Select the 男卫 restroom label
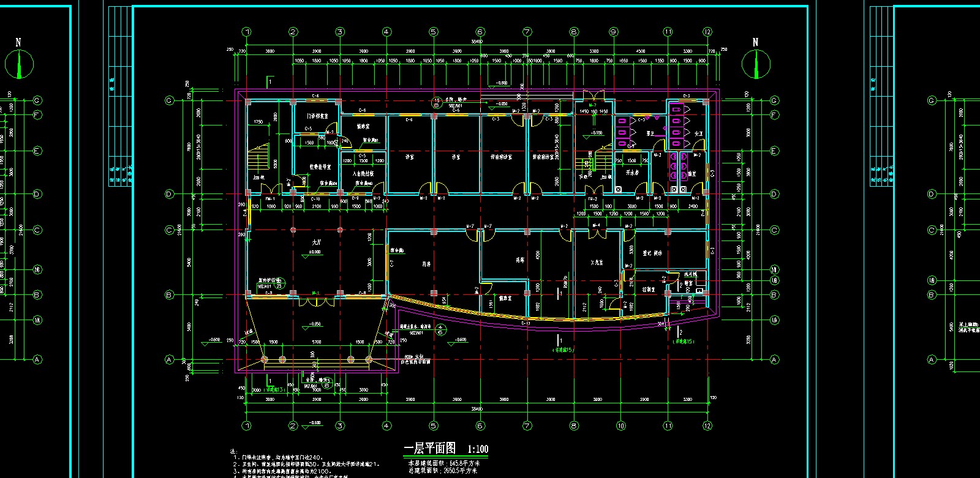Image resolution: width=980 pixels, height=478 pixels. point(650,133)
